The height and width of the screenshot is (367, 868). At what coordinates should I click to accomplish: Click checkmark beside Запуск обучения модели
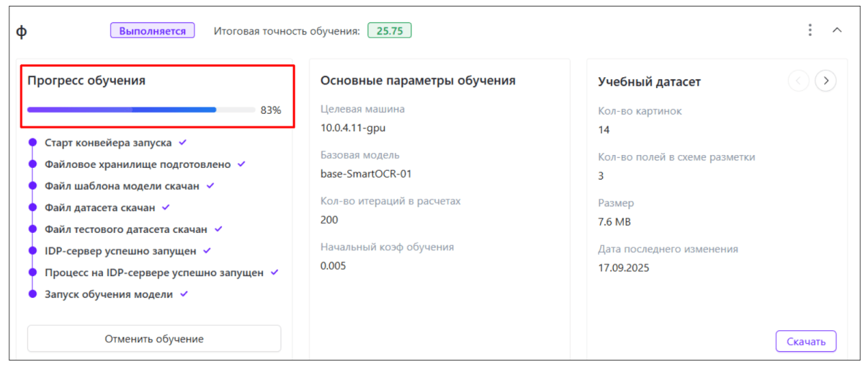click(x=184, y=294)
